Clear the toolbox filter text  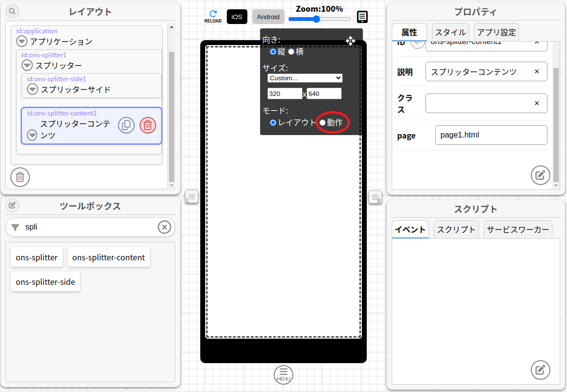click(x=165, y=227)
